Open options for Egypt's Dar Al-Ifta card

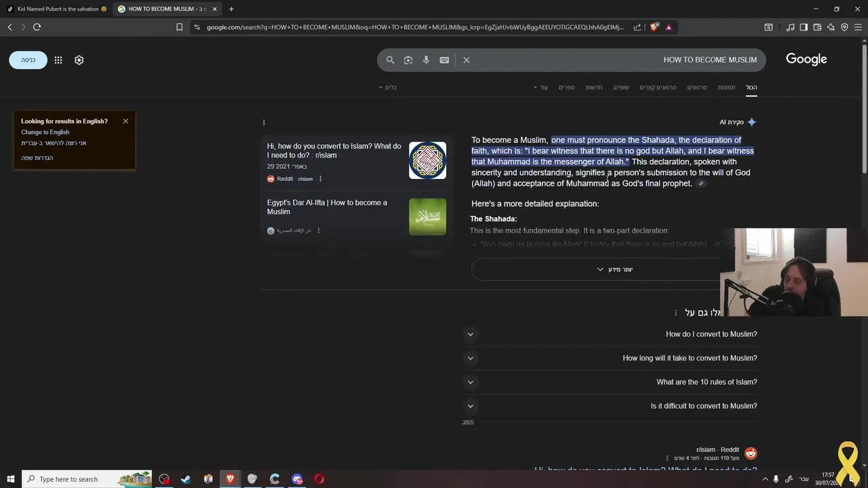coord(319,230)
